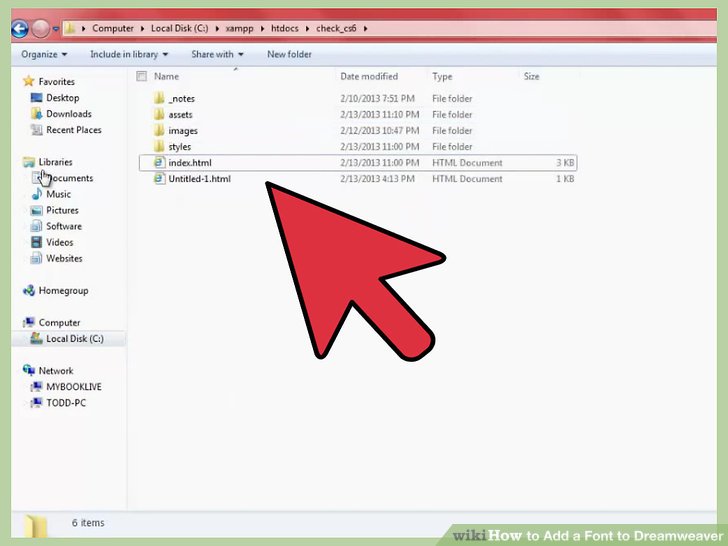This screenshot has width=728, height=546.
Task: Select the index.html file icon
Action: (x=158, y=162)
